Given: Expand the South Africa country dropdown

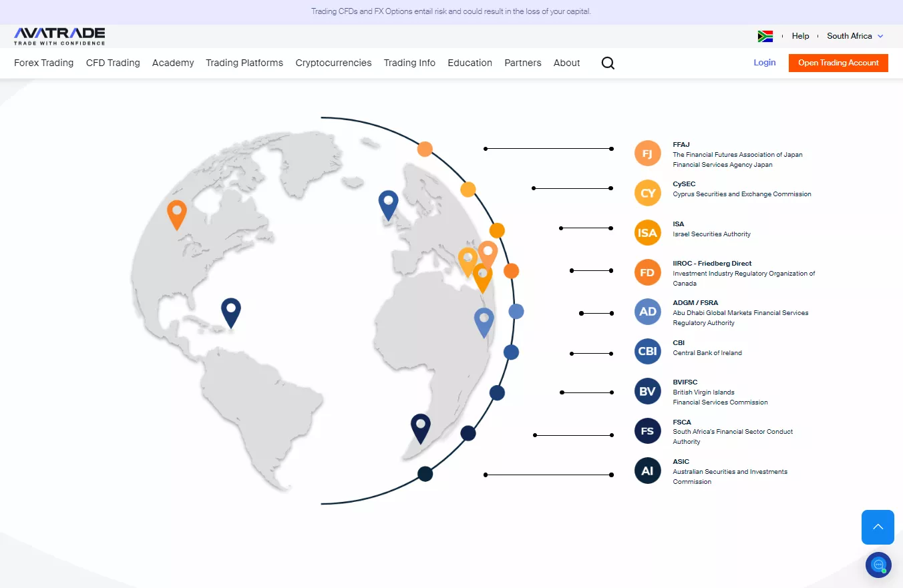Looking at the screenshot, I should point(855,36).
